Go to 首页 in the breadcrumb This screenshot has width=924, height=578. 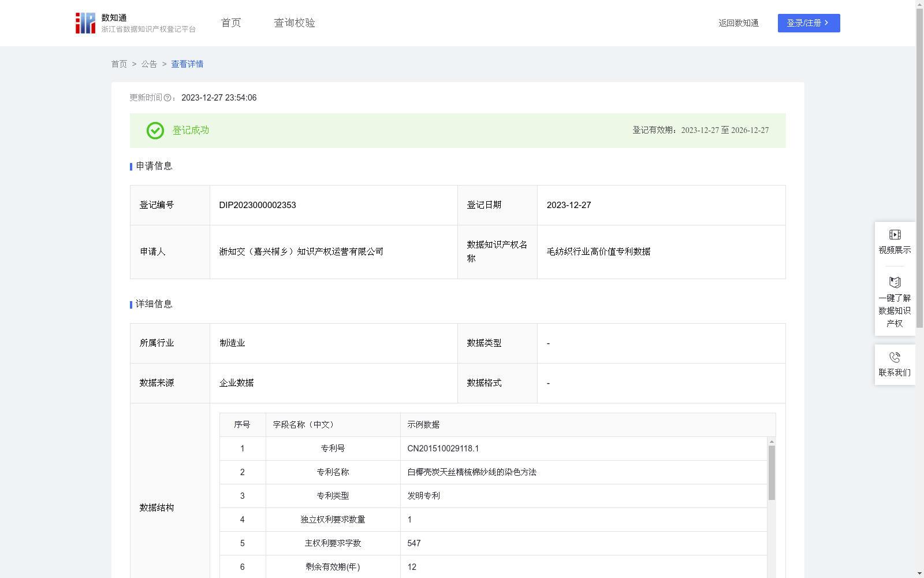[119, 64]
